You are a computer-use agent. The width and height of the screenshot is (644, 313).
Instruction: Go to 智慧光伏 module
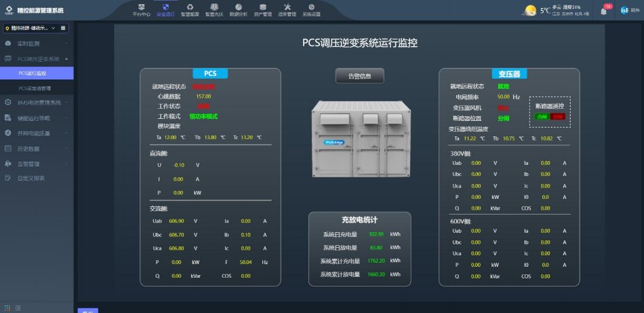(214, 10)
